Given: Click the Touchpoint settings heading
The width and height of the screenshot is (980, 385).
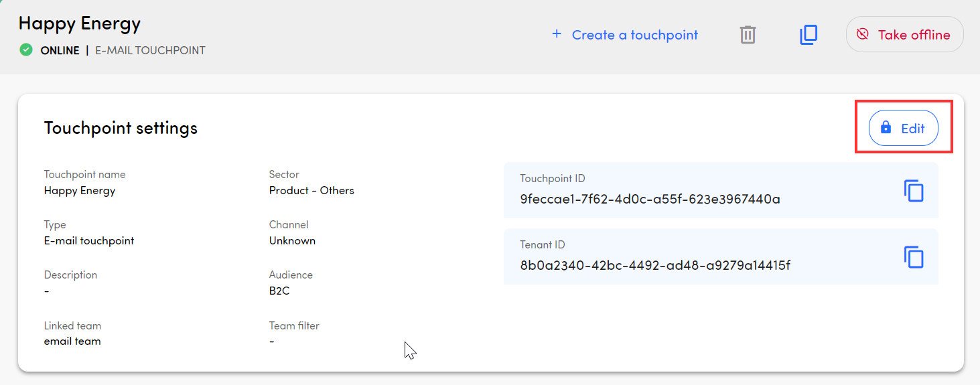Looking at the screenshot, I should tap(121, 128).
